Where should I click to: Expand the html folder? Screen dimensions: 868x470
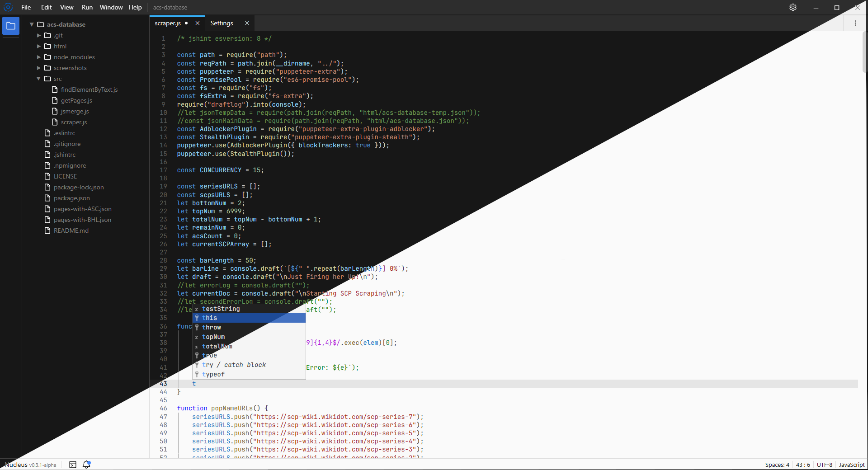39,46
